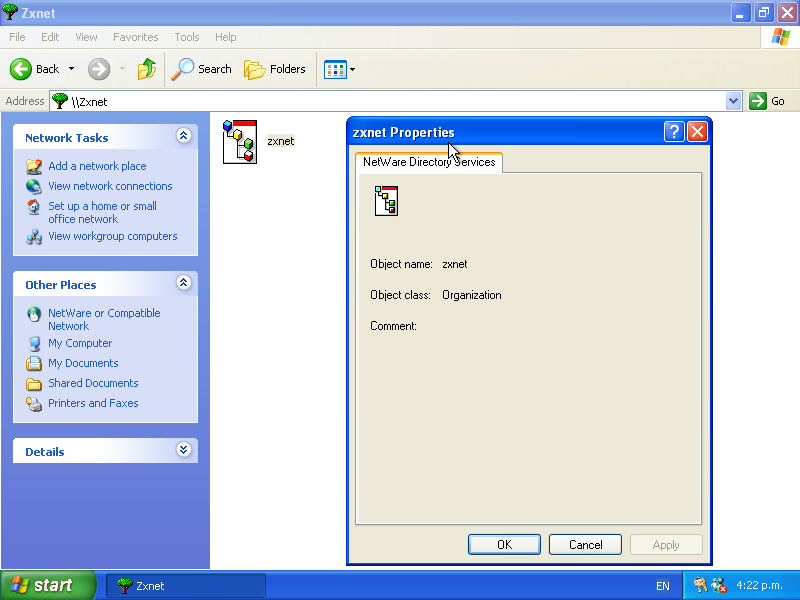
Task: Open View workgroup computers link
Action: [113, 236]
